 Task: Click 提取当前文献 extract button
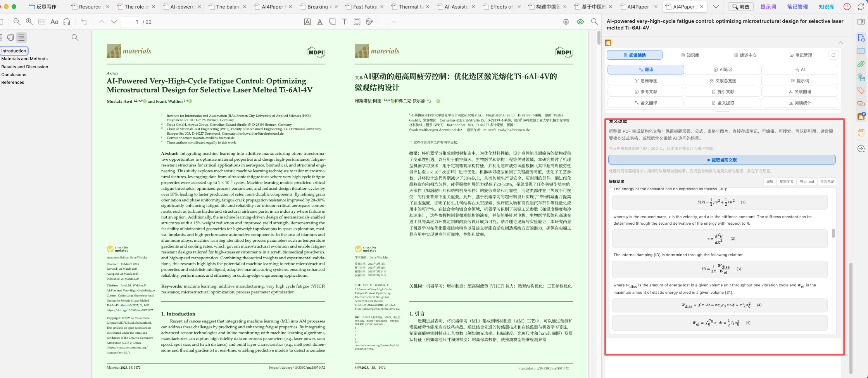pos(722,160)
